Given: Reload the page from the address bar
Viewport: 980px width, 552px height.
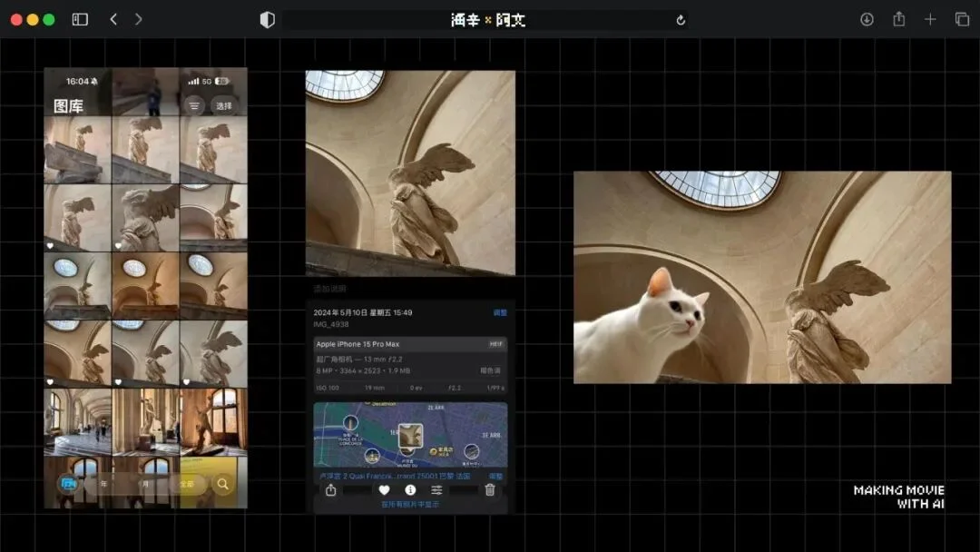Looking at the screenshot, I should 681,20.
